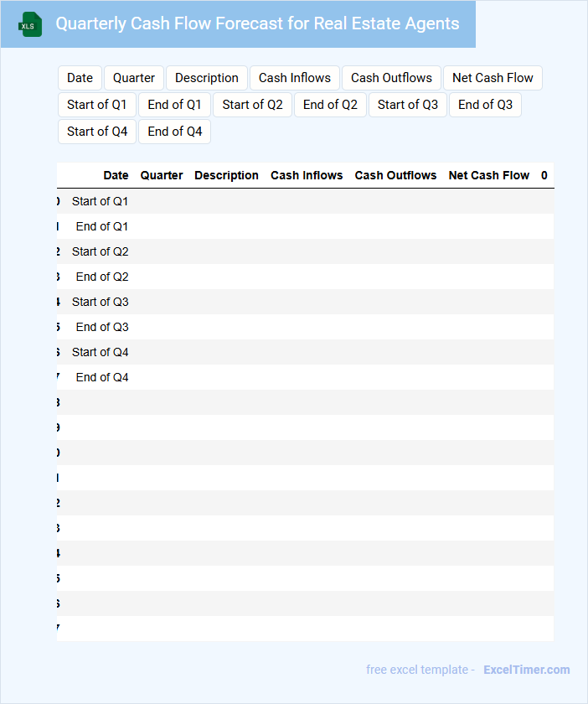Select the Start of Q2 table cell

click(x=101, y=252)
